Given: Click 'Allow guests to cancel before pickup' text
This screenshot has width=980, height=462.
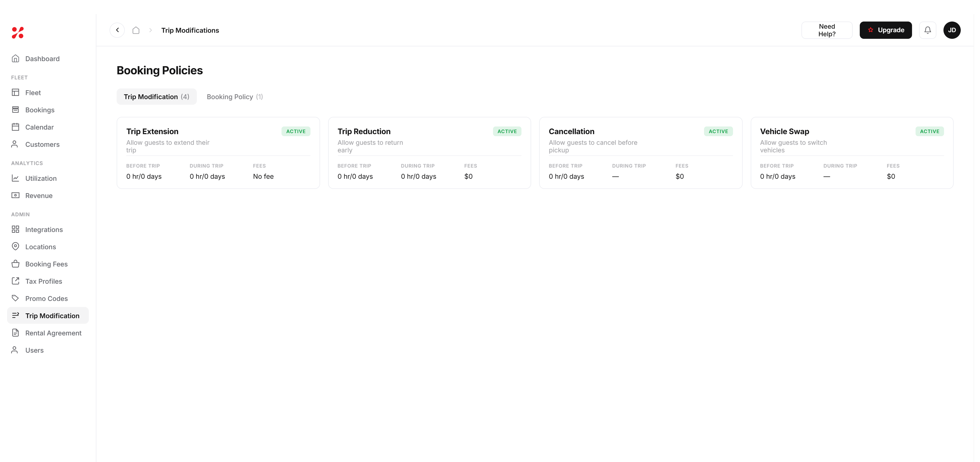Looking at the screenshot, I should [x=593, y=146].
